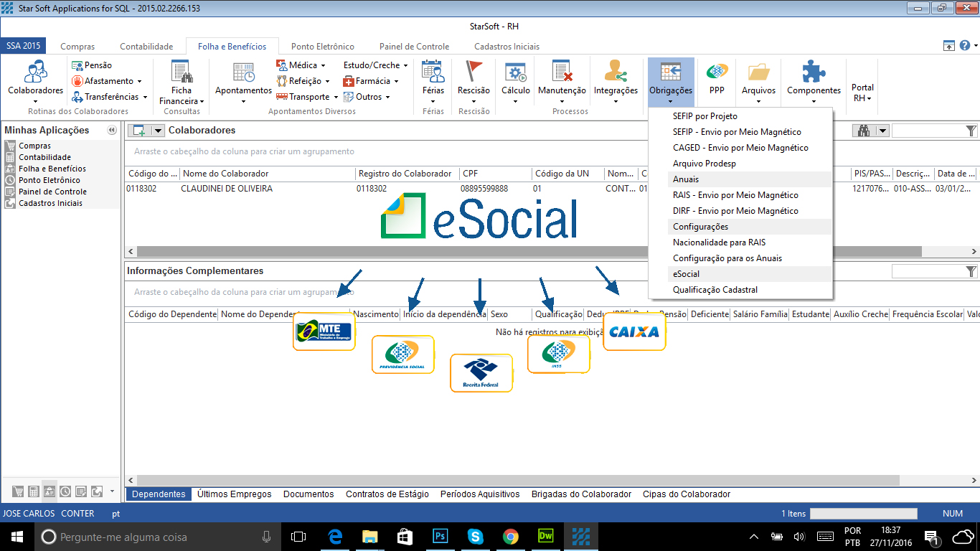This screenshot has height=551, width=980.
Task: Click the Colaboradores grid horizontal scrollbar
Action: pyautogui.click(x=529, y=252)
